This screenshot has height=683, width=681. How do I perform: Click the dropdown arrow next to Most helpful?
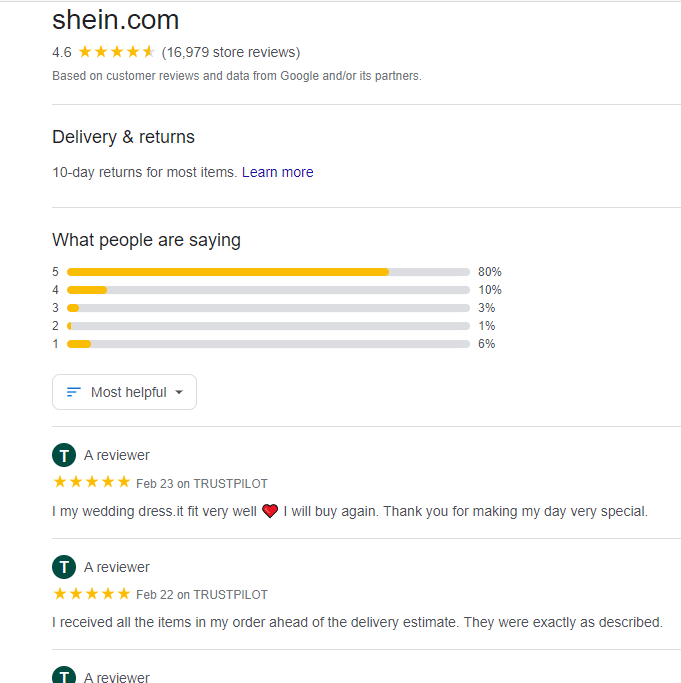pos(179,392)
